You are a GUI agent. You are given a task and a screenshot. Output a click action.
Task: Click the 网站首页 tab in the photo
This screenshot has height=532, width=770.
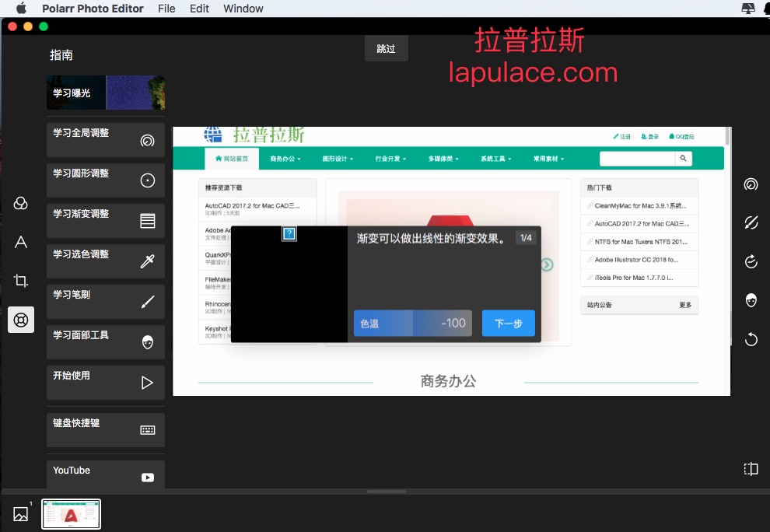[x=232, y=159]
